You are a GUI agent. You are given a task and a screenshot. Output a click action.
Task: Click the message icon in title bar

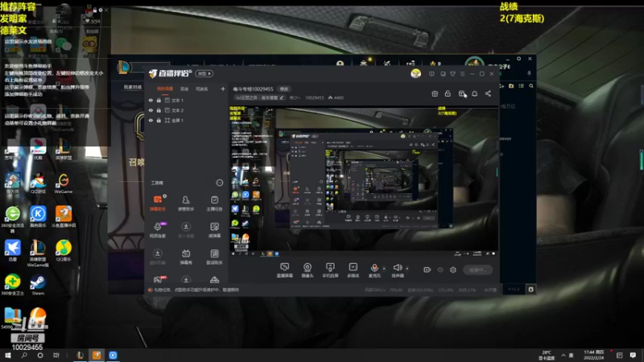[431, 74]
